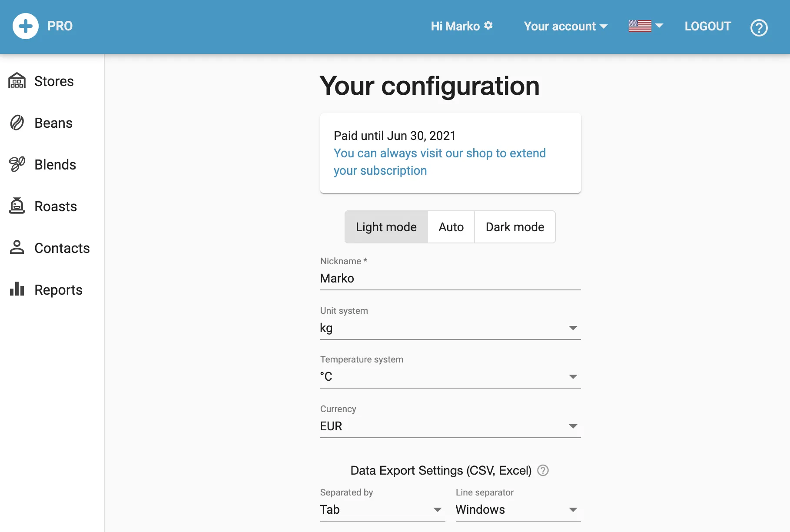
Task: Open the Currency dropdown showing EUR
Action: click(450, 426)
